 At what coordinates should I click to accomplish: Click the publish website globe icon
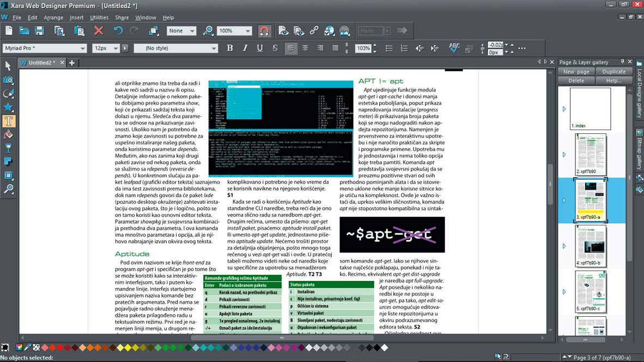coord(330,31)
